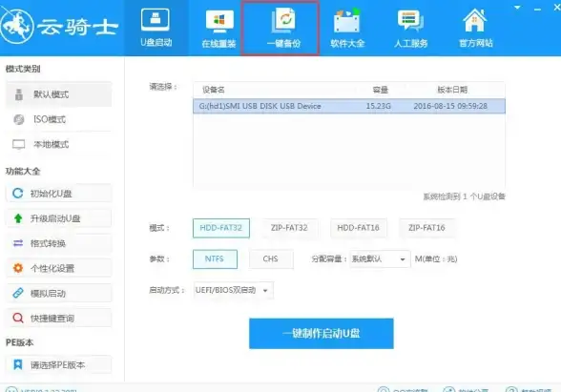The height and width of the screenshot is (392, 561).
Task: Select 默认模式 in the sidebar
Action: tap(58, 94)
